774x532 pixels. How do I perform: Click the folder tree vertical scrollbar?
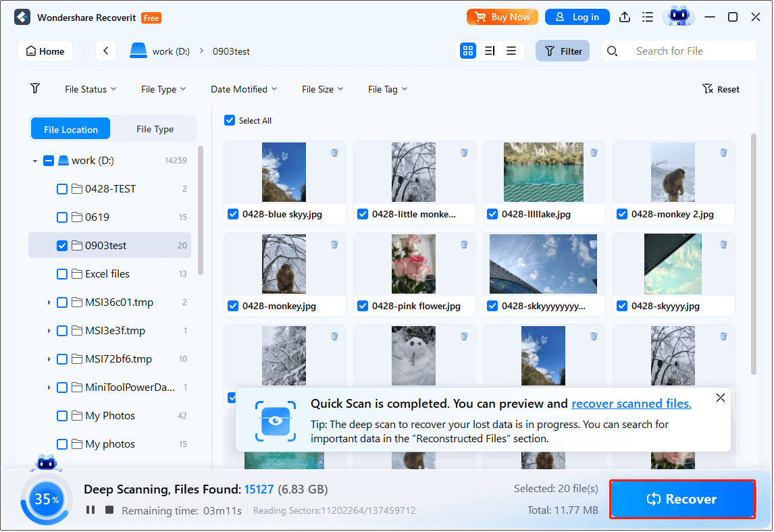[x=201, y=210]
